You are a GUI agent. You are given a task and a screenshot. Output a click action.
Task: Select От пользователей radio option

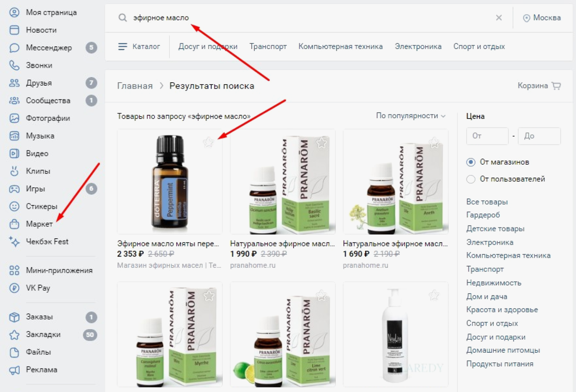471,179
